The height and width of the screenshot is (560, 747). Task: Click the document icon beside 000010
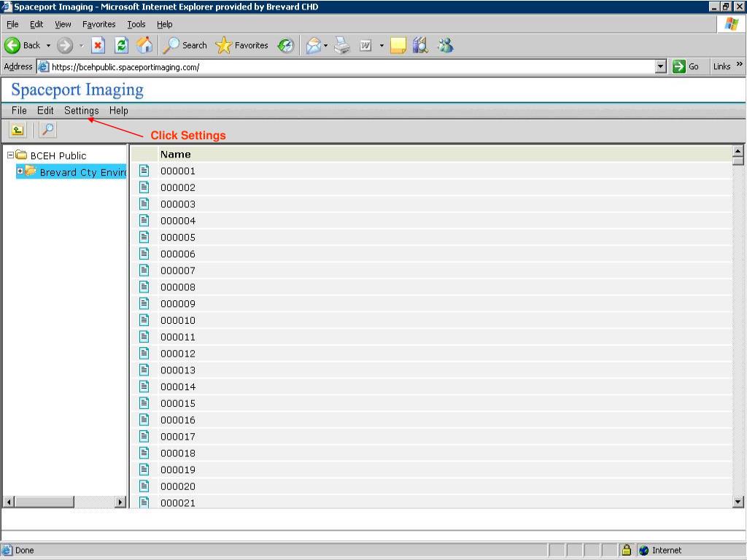point(144,320)
